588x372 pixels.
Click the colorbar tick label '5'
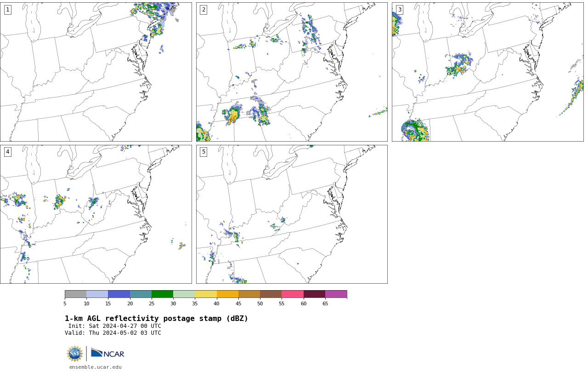coord(65,303)
